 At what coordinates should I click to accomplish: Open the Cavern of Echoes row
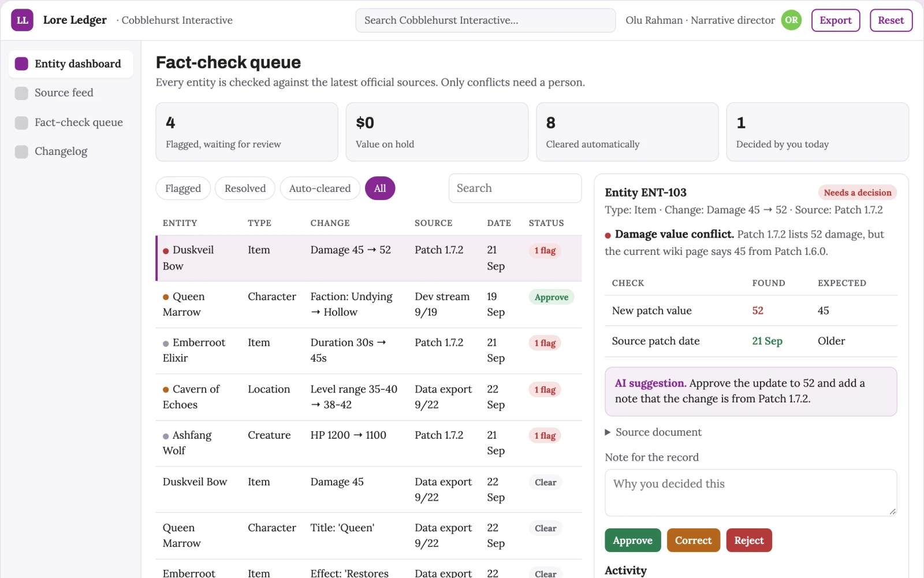pos(368,397)
